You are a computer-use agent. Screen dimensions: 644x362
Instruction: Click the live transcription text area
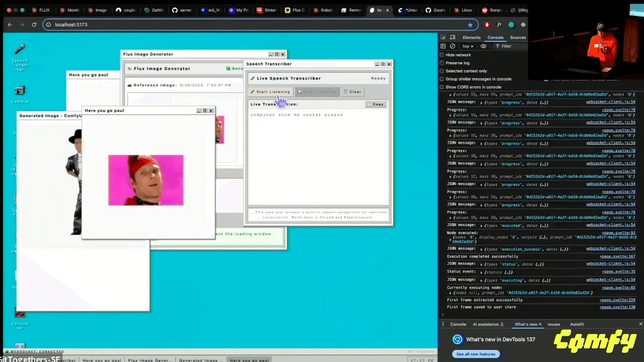coord(319,157)
